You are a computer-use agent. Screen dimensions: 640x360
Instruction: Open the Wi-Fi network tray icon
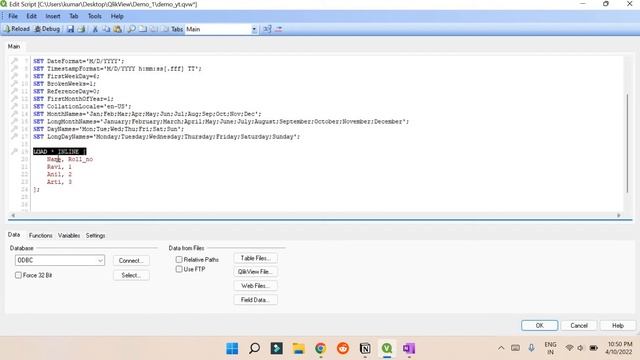click(569, 348)
